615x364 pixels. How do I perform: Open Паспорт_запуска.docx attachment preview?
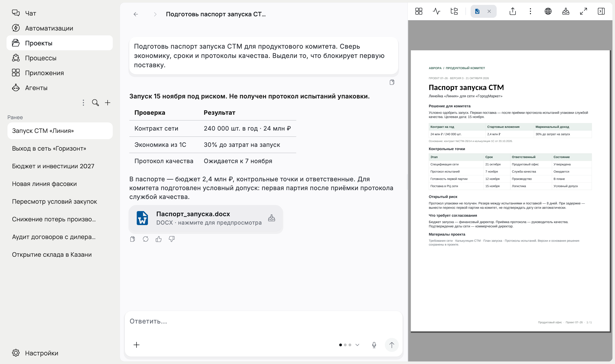point(205,218)
